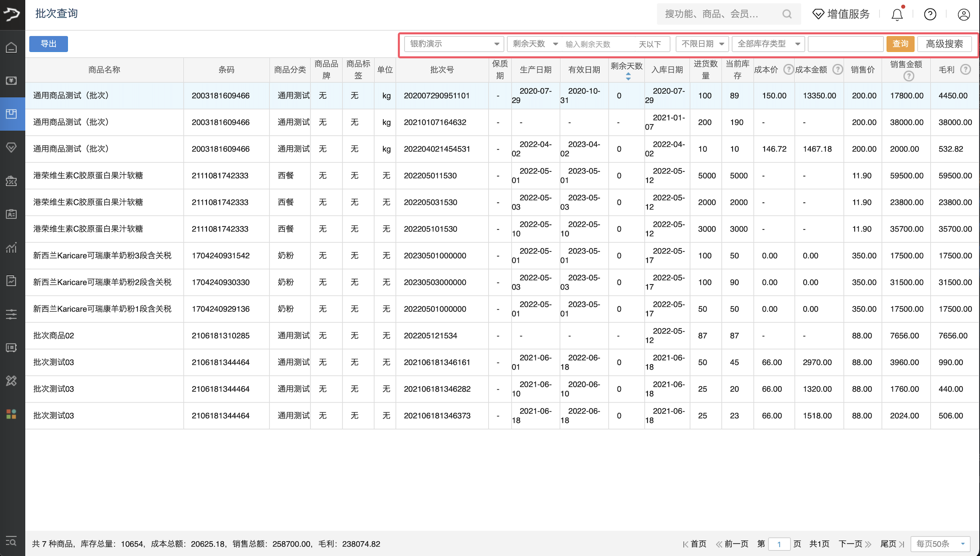Screen dimensions: 980x556
Task: Open the membership diamond icon in sidebar
Action: [x=12, y=147]
